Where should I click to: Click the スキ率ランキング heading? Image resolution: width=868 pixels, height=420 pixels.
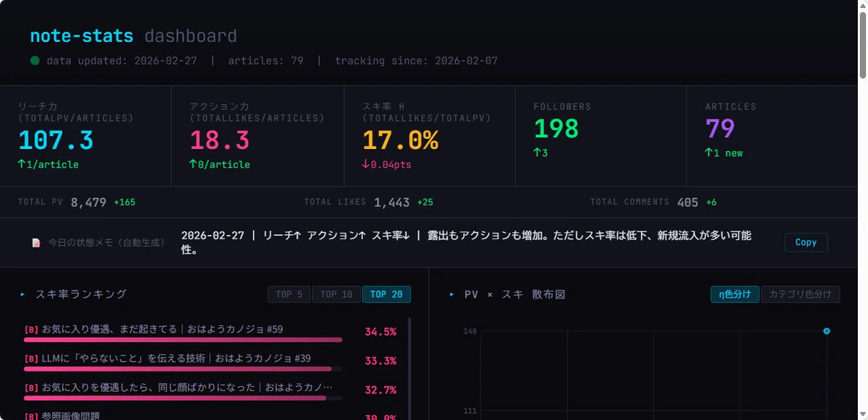81,294
